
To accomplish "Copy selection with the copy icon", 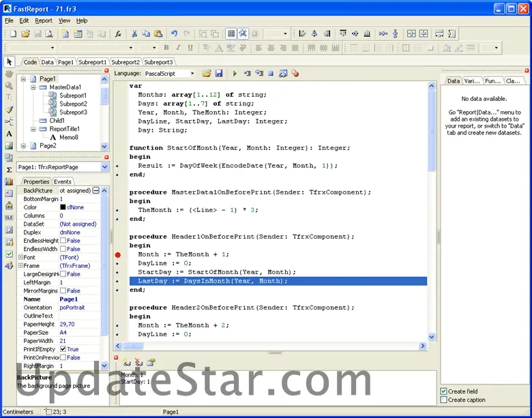I will [146, 33].
